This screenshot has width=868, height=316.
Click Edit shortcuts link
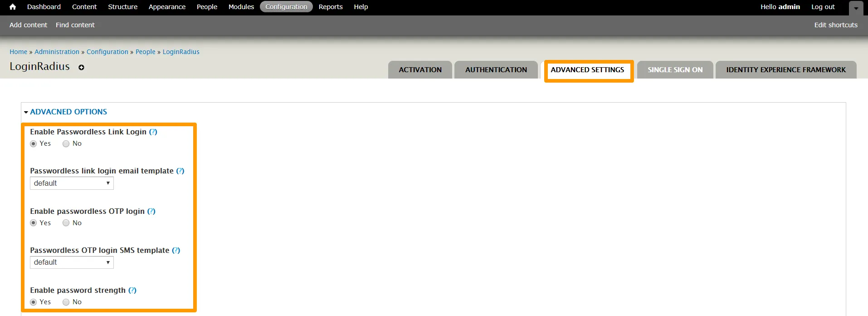pos(835,25)
